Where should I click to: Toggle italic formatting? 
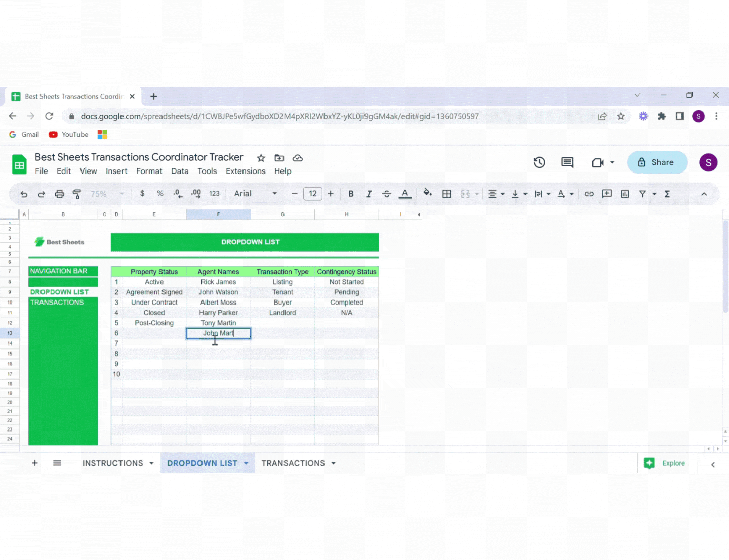click(x=369, y=194)
